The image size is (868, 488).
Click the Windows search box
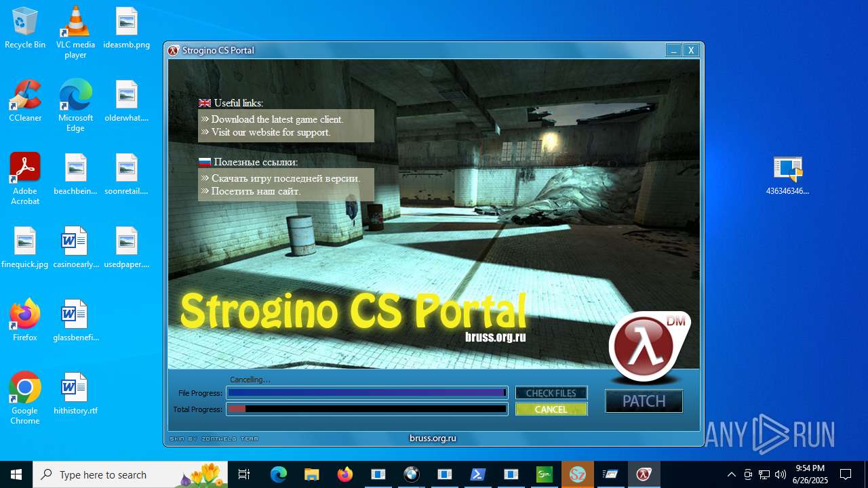point(130,474)
